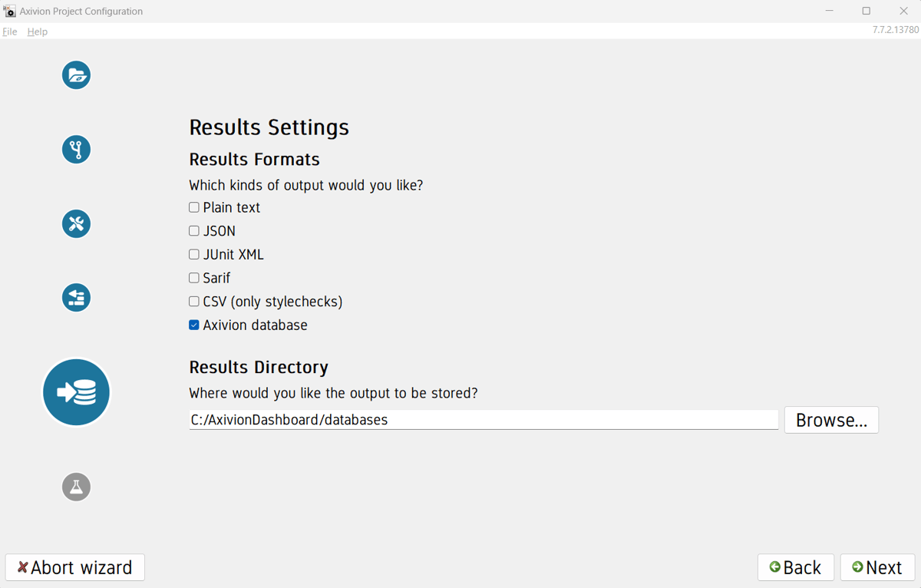Enable Sarif output format
Viewport: 921px width, 588px height.
194,278
